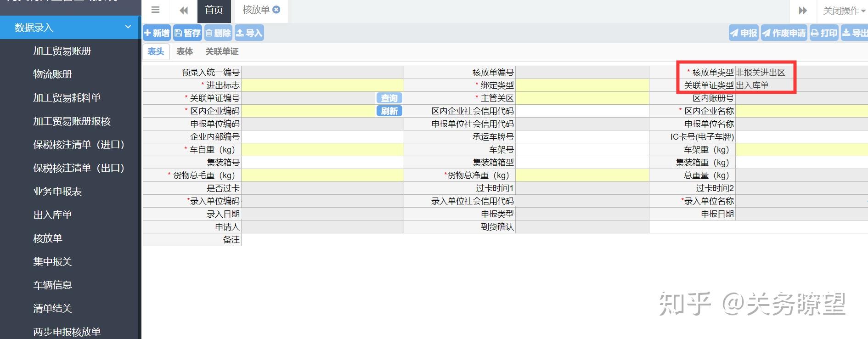Viewport: 868px width, 339px height.
Task: Switch to the 关联单证 tab
Action: point(222,51)
